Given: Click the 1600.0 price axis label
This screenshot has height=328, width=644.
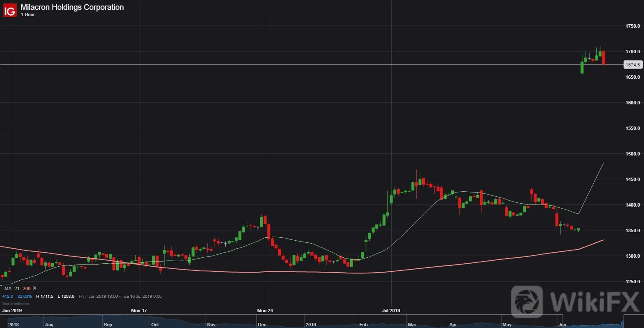Looking at the screenshot, I should coord(633,103).
